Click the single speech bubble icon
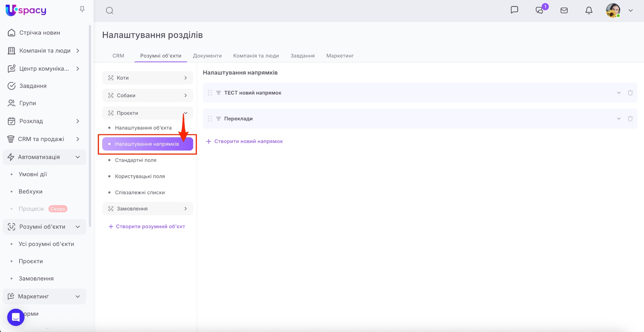This screenshot has height=332, width=644. tap(514, 10)
